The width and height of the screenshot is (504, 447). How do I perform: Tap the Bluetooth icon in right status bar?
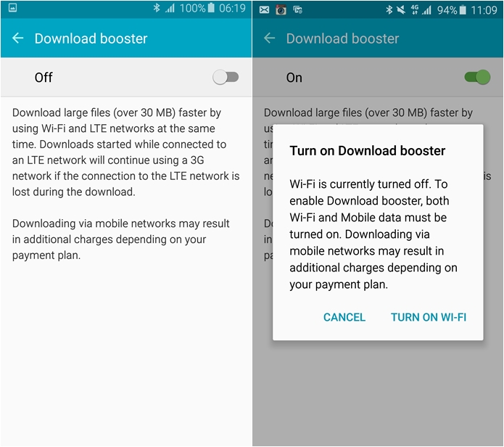[x=389, y=10]
